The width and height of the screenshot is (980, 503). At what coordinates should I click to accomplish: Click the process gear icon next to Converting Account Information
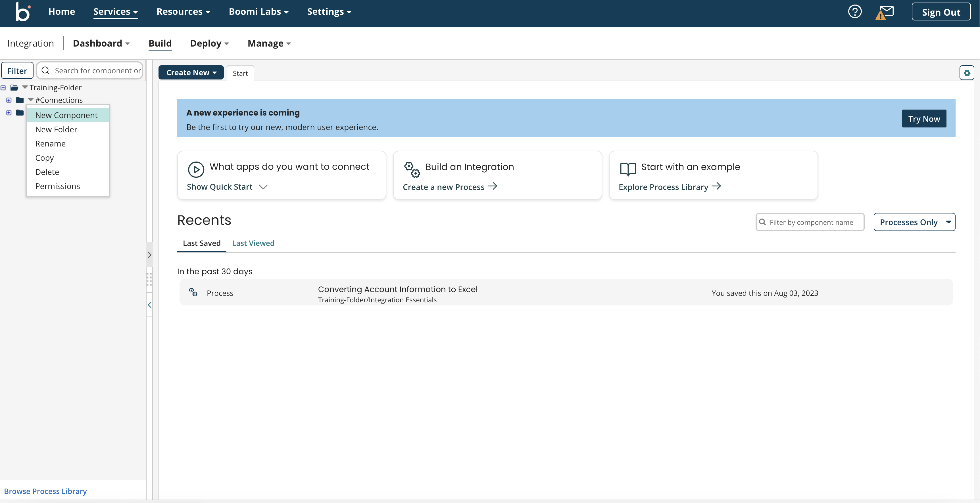click(x=193, y=292)
